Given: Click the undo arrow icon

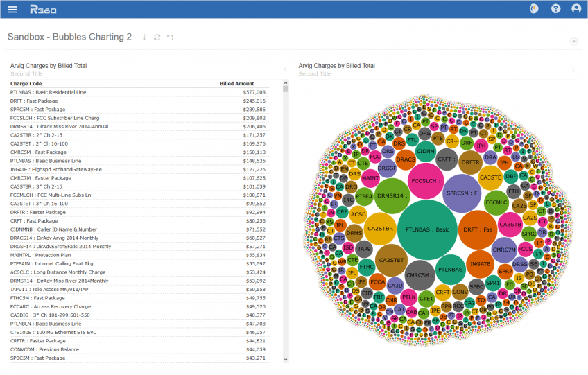Looking at the screenshot, I should click(x=171, y=37).
